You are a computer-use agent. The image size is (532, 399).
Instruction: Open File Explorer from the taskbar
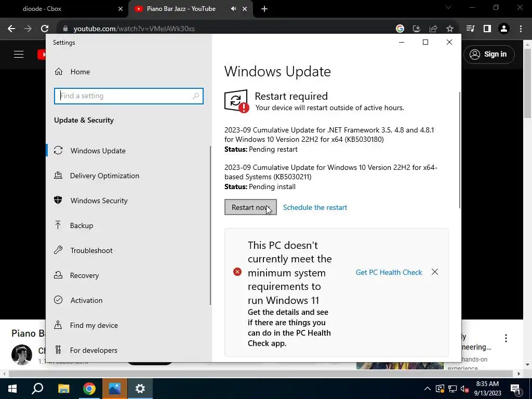pyautogui.click(x=63, y=389)
